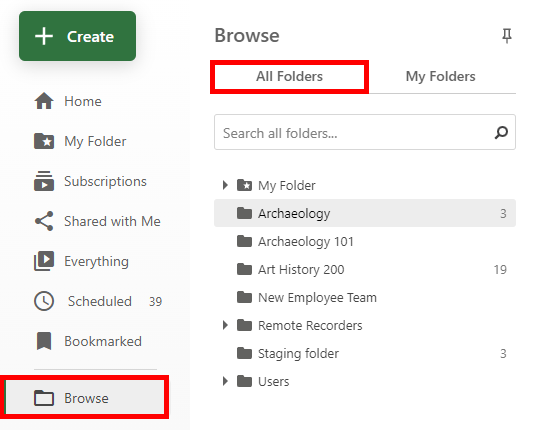Open the Archaeology 101 folder
Viewport: 534px width, 430px height.
(x=305, y=242)
